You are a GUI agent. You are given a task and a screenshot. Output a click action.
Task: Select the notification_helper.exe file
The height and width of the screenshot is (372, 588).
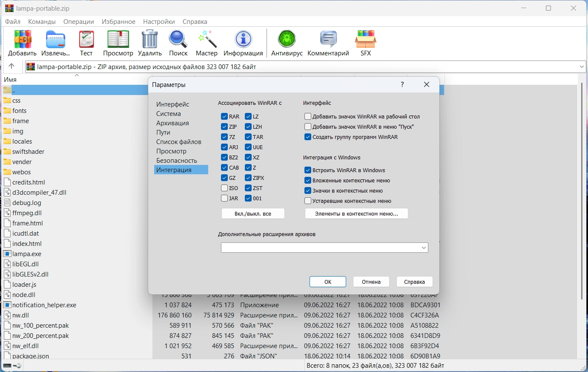pos(44,305)
